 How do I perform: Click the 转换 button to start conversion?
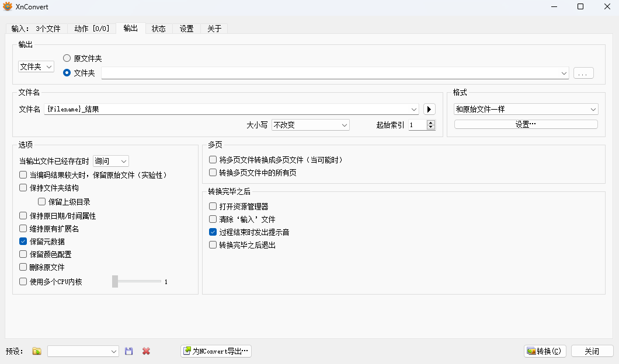pos(545,351)
